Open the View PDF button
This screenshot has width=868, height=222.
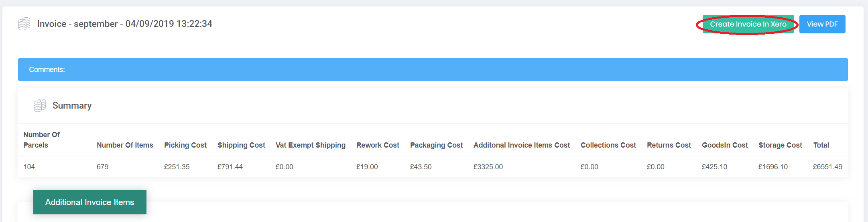pyautogui.click(x=822, y=24)
